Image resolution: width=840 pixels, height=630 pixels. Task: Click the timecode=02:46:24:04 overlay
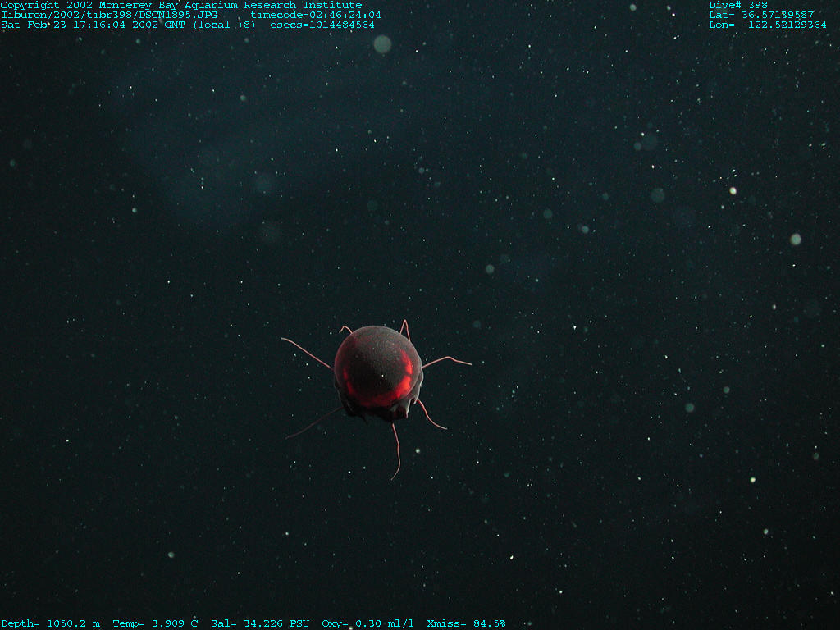click(316, 15)
